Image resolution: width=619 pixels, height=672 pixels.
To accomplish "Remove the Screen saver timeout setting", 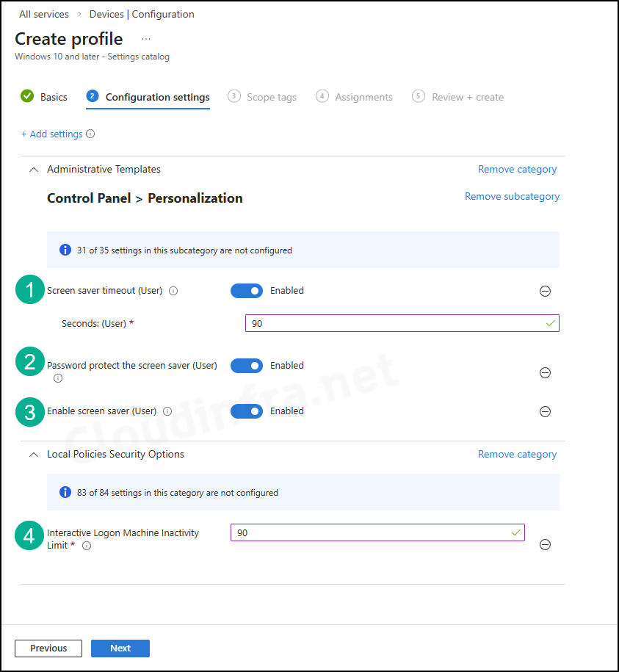I will click(545, 292).
